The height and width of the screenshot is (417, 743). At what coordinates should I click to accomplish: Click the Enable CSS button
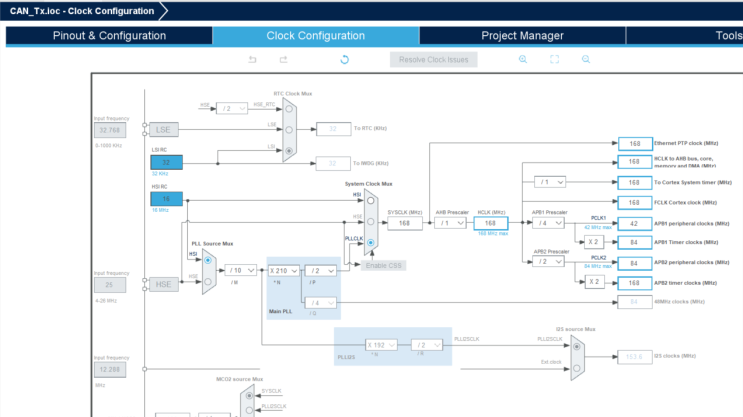click(383, 265)
